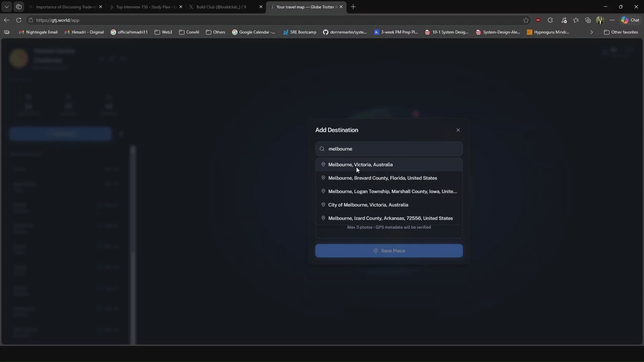
Task: Click the gtj.world/app address bar
Action: pyautogui.click(x=278, y=20)
